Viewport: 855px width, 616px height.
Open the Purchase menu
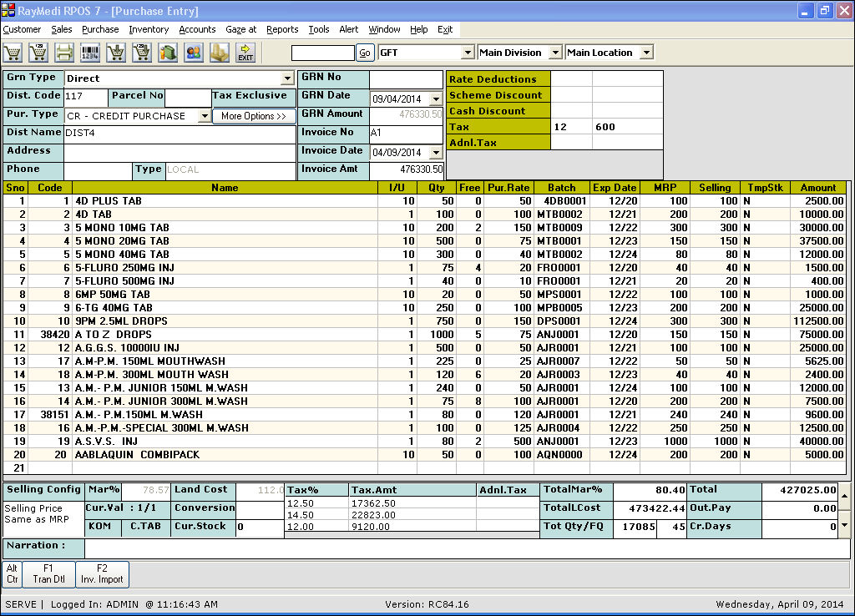coord(100,29)
